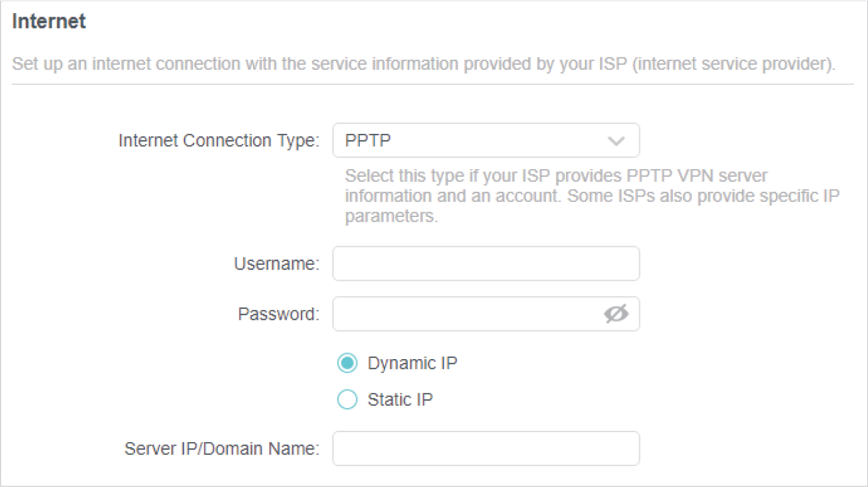Click the Username input field

tap(485, 264)
